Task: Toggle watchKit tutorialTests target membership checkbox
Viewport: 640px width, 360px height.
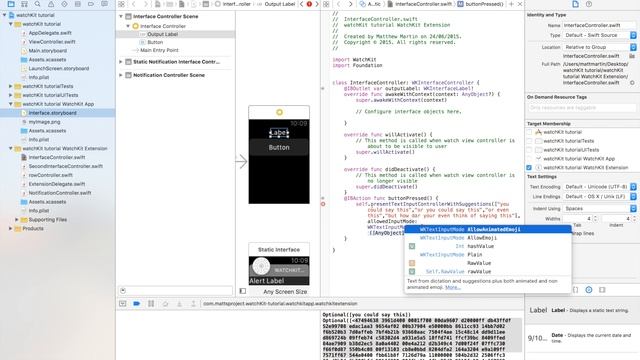Action: (x=529, y=141)
